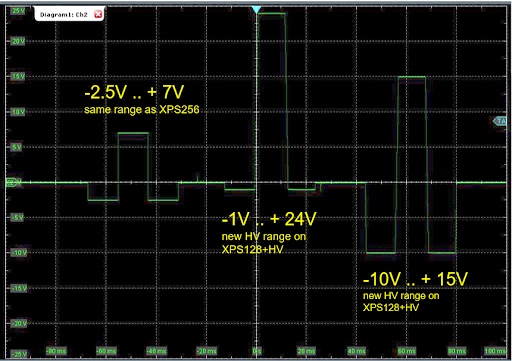This screenshot has height=361, width=512.
Task: Select the Diagram1: Ch2 tab label
Action: coord(64,15)
